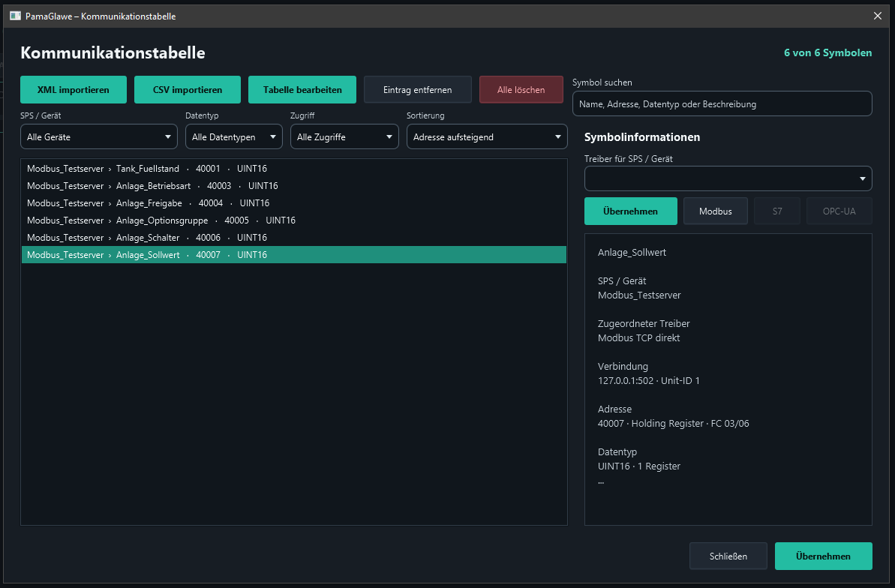Image resolution: width=895 pixels, height=588 pixels.
Task: Open the SPS / Gerät filter dropdown
Action: click(99, 137)
